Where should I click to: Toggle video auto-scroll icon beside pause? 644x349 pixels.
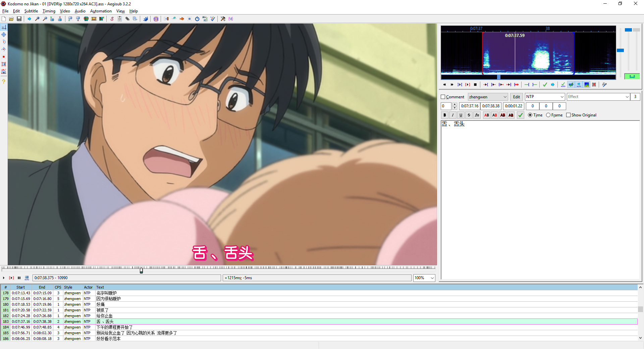coord(27,278)
